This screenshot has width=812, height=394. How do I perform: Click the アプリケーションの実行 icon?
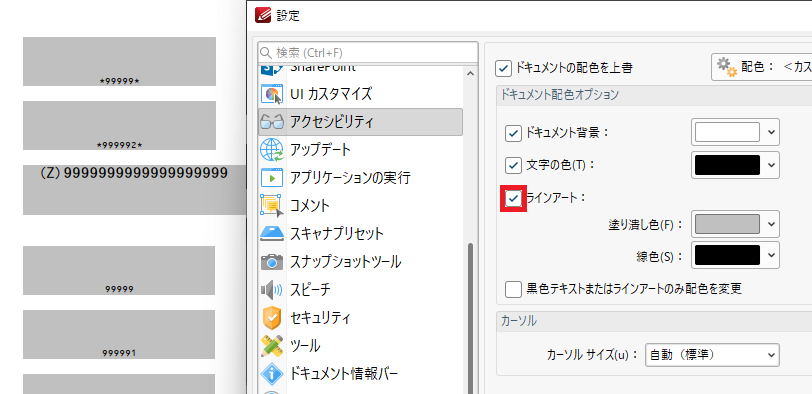point(271,178)
